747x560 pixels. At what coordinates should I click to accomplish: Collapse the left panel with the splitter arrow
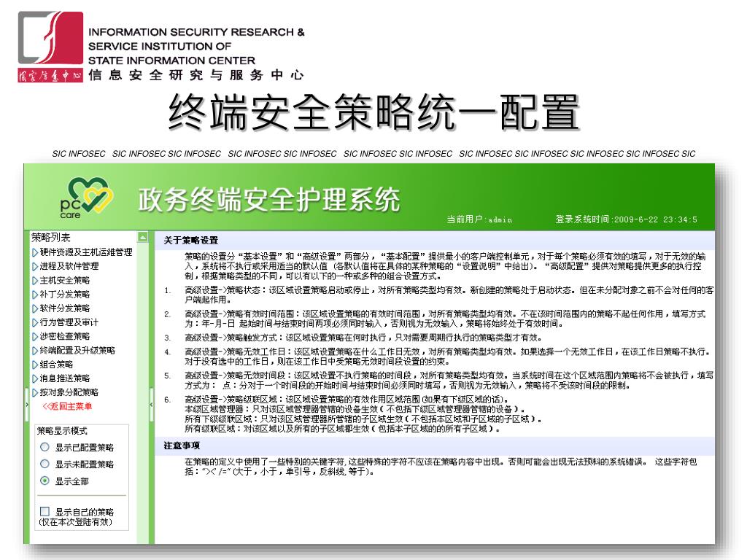tap(152, 405)
